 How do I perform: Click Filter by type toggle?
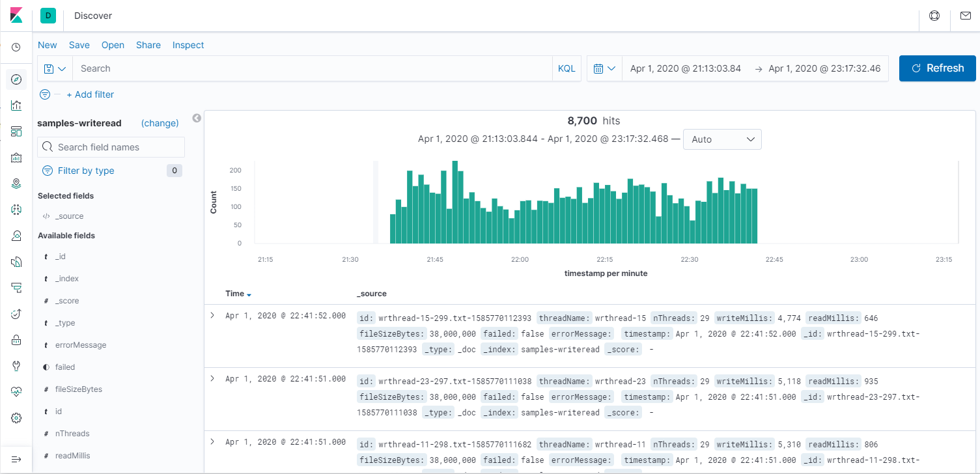[86, 171]
